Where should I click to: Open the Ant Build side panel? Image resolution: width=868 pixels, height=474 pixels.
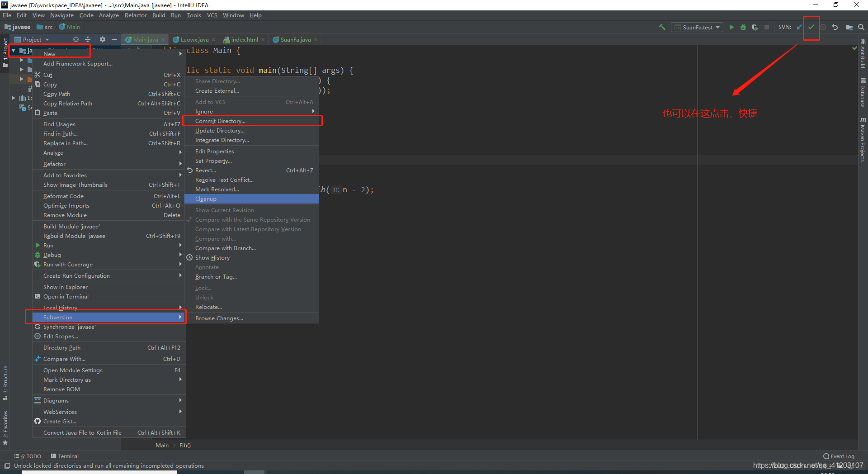coord(863,54)
